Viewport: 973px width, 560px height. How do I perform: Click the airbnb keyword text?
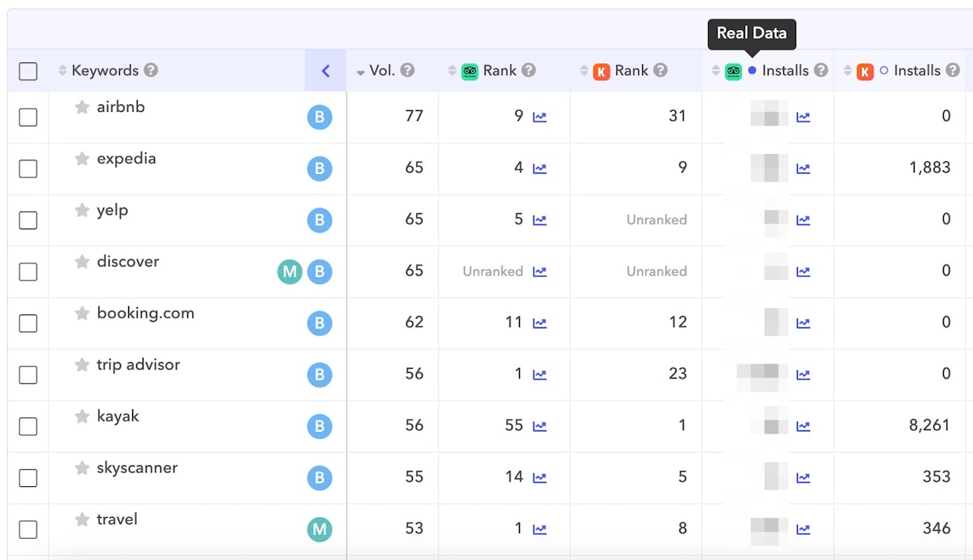click(x=121, y=107)
